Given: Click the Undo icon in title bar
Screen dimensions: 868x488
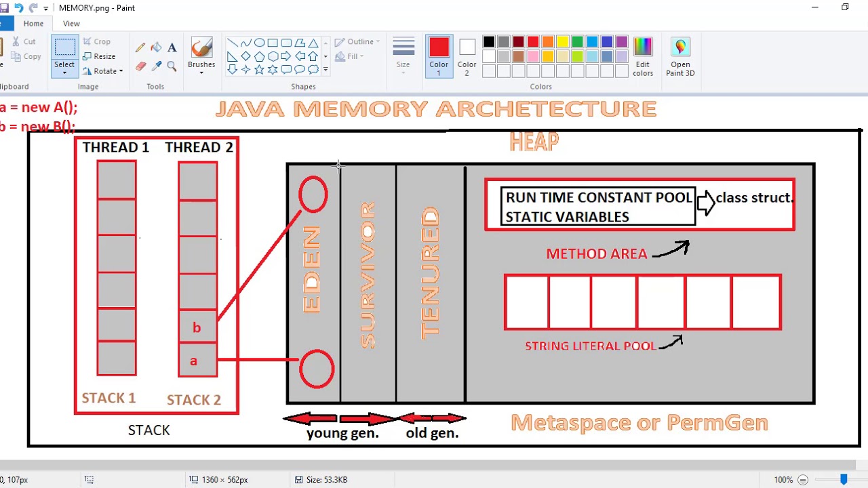Looking at the screenshot, I should coord(18,8).
